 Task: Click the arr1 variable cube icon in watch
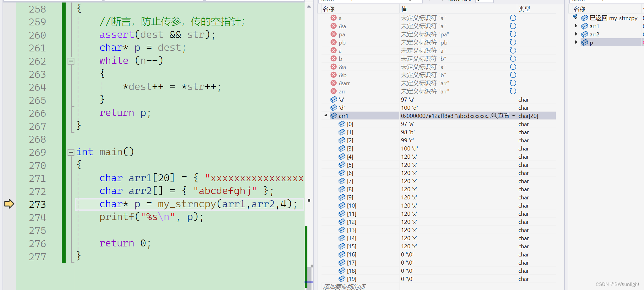(333, 116)
